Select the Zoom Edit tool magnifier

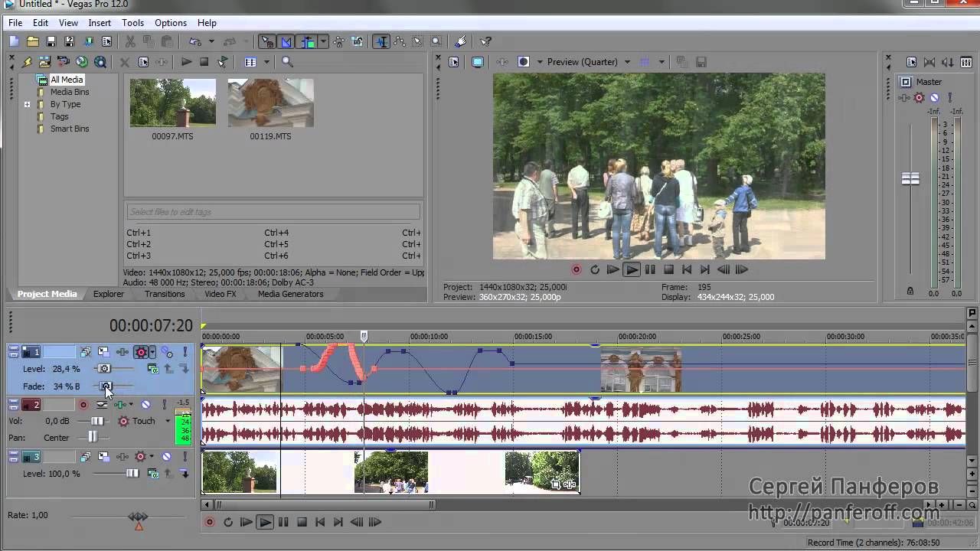pyautogui.click(x=436, y=42)
